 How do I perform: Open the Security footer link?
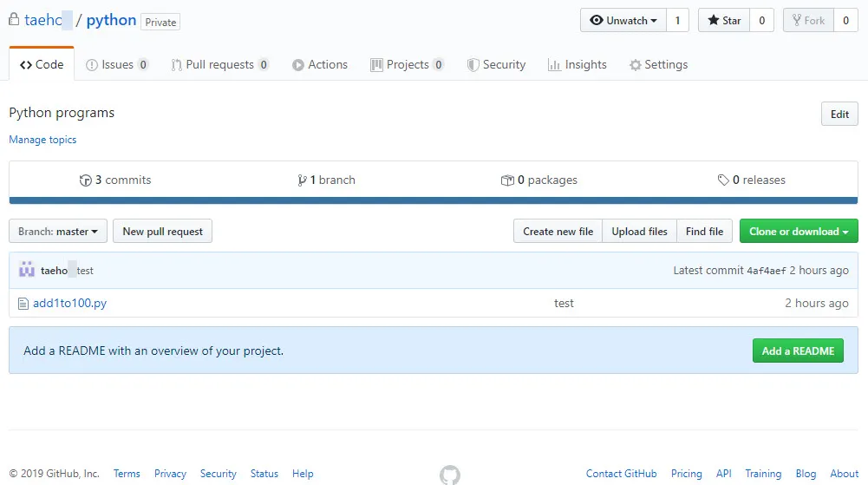click(219, 474)
